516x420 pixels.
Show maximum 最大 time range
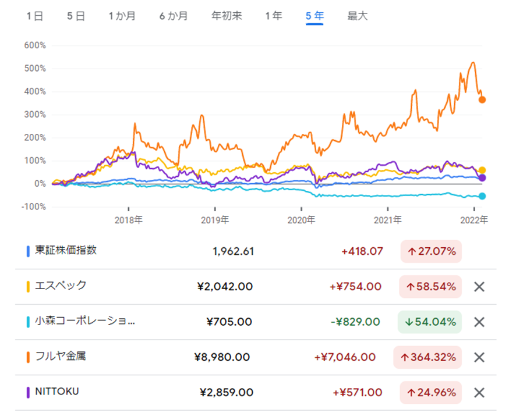pyautogui.click(x=358, y=16)
